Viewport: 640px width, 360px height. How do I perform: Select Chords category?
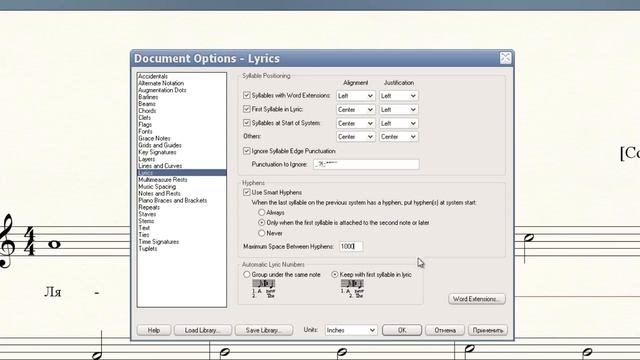coord(147,111)
